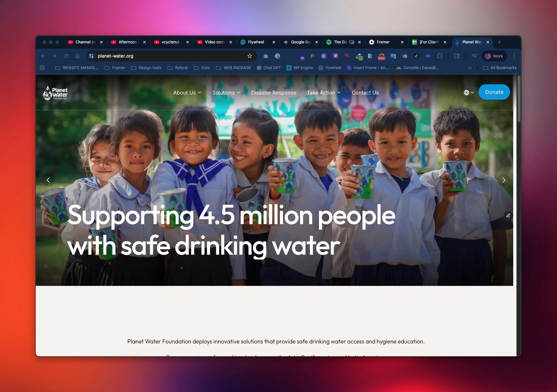The image size is (557, 392).
Task: Click the Google Translate extension icon
Action: [393, 56]
